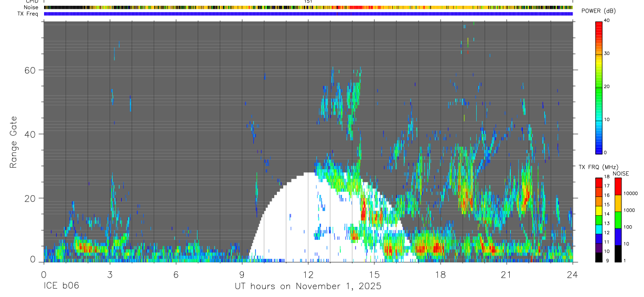Click the "21" tick on the UT hours axis
This screenshot has width=644, height=297.
506,274
